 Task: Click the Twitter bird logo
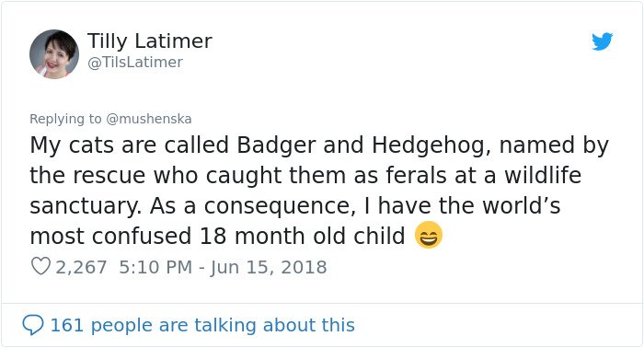(x=602, y=41)
